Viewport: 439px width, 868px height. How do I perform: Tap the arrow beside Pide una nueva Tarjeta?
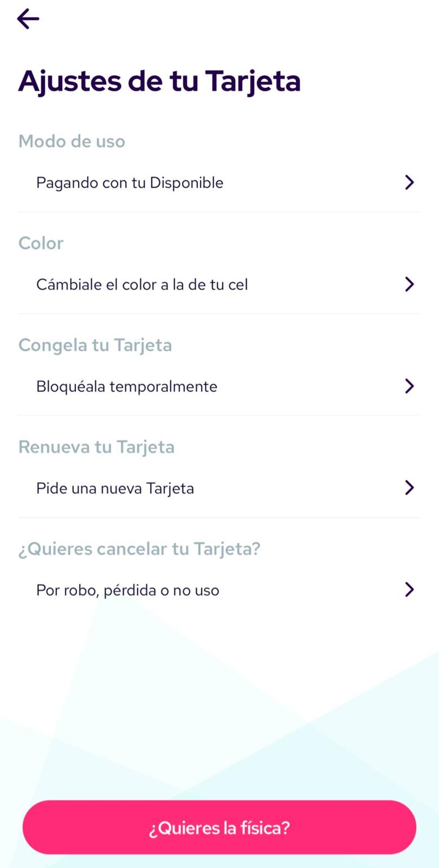click(409, 488)
